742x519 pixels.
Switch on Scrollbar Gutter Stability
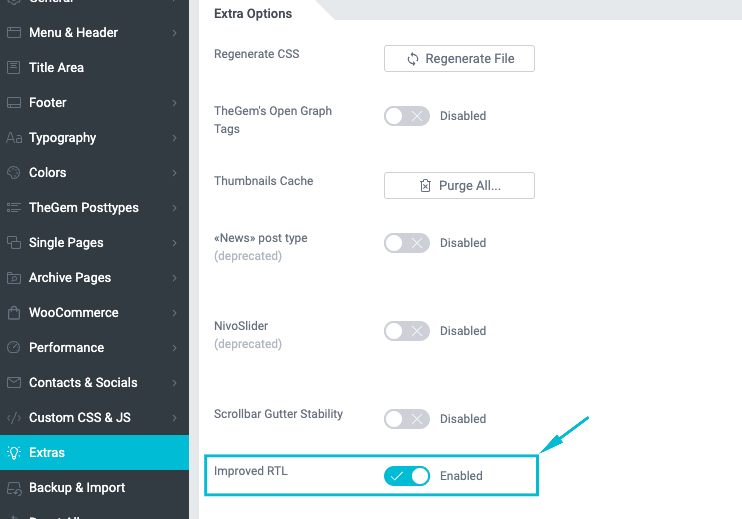click(407, 419)
